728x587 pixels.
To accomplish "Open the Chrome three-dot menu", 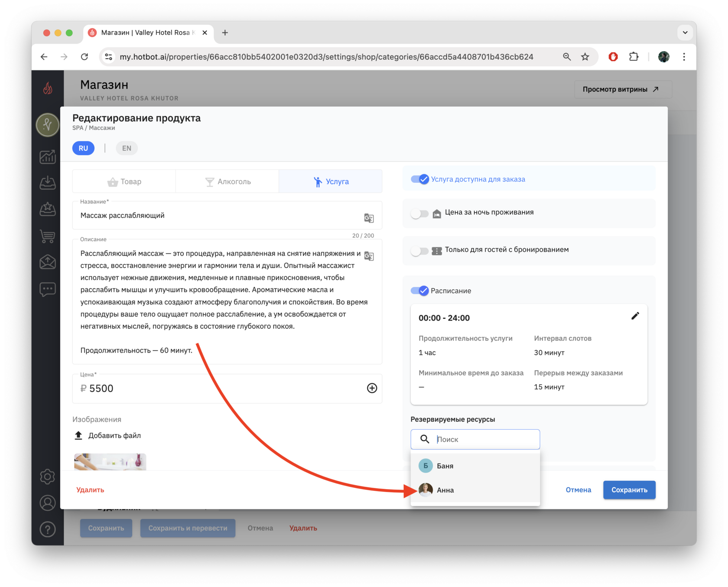I will point(684,57).
